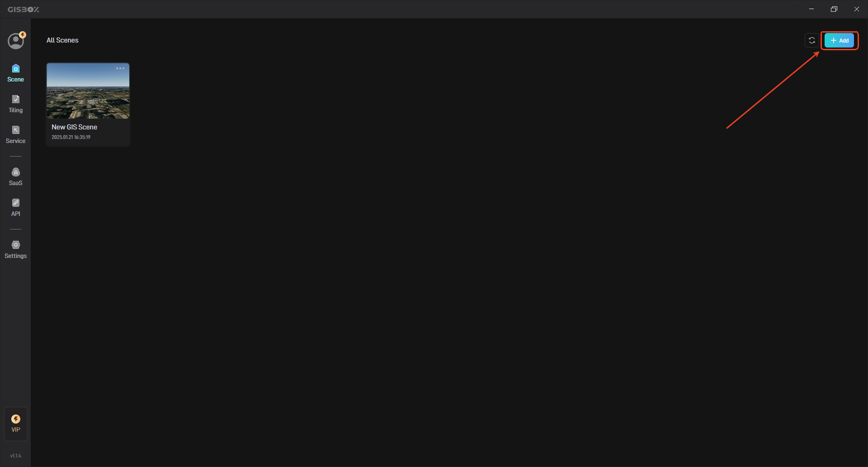This screenshot has width=868, height=467.
Task: Minimize the GISBOX window
Action: coord(811,9)
